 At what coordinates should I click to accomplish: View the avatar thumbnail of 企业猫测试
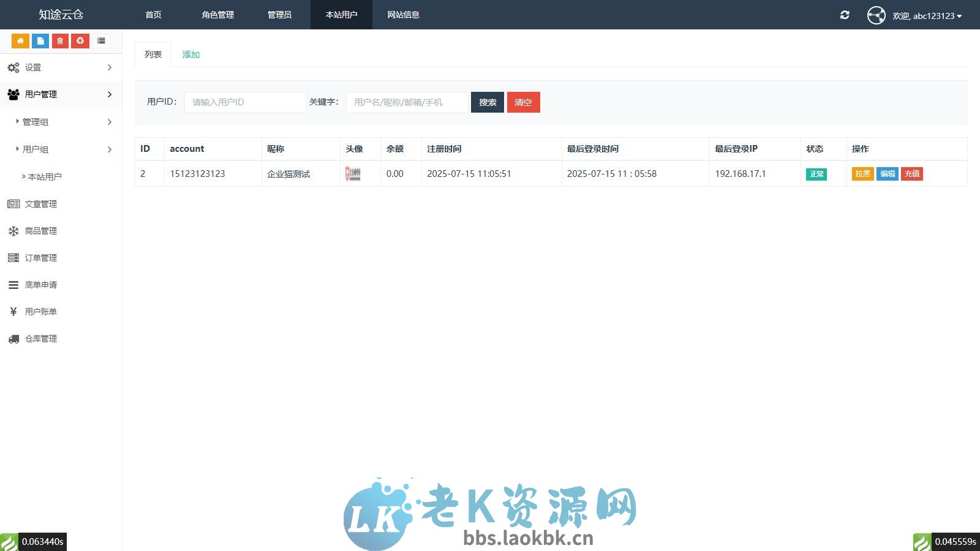352,174
